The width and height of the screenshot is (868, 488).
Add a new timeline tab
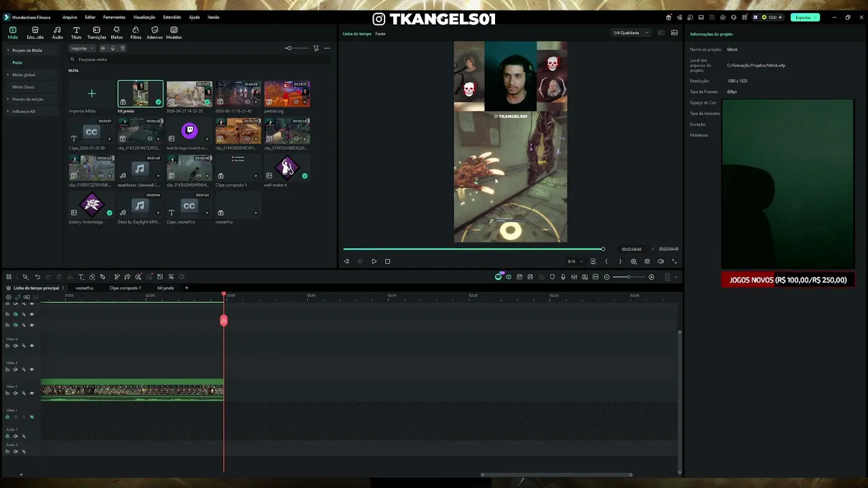186,288
